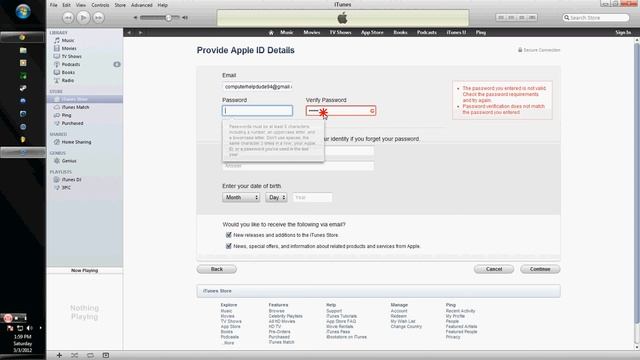Screen dimensions: 640x360
Task: Open the Day dropdown
Action: click(x=276, y=198)
